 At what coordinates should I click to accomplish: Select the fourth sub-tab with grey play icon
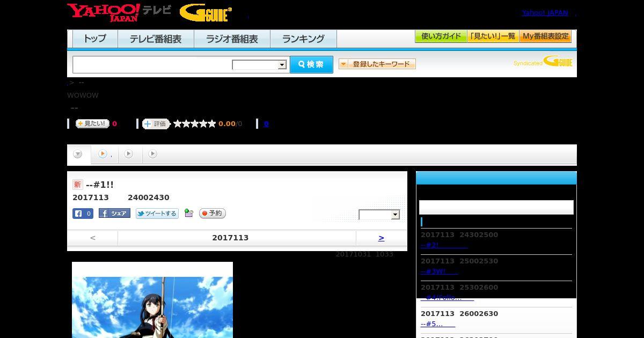[x=153, y=154]
